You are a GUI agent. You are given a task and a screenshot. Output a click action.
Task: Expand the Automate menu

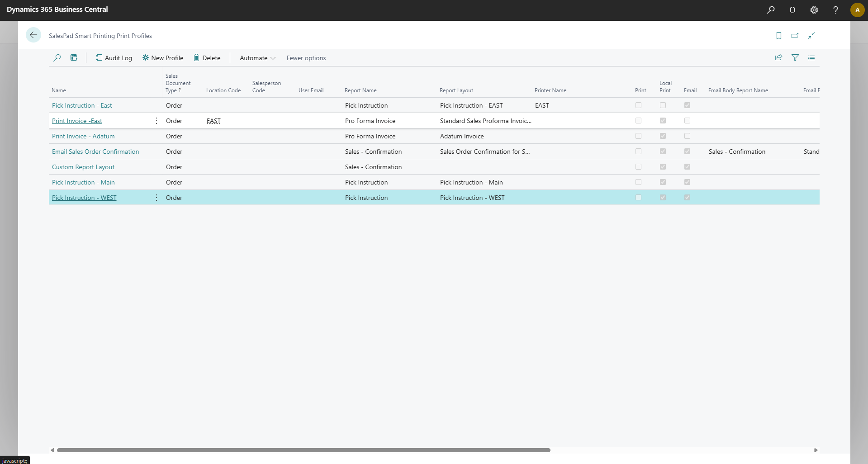click(257, 58)
